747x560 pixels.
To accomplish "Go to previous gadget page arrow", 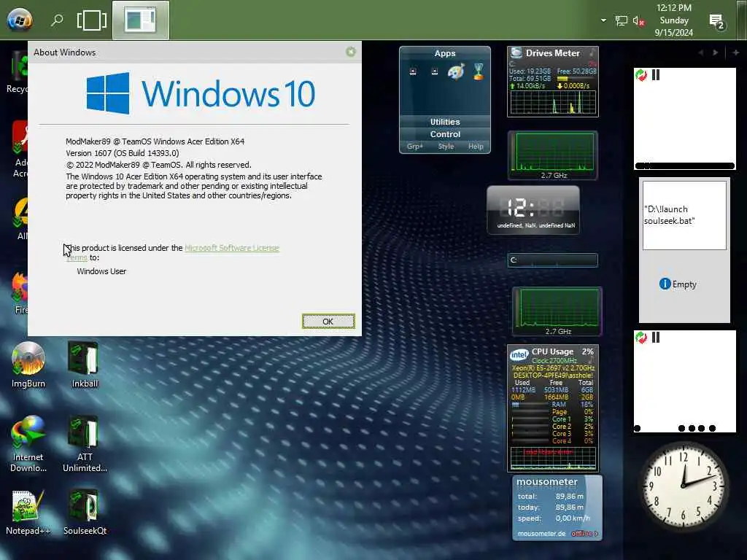I will pos(701,52).
